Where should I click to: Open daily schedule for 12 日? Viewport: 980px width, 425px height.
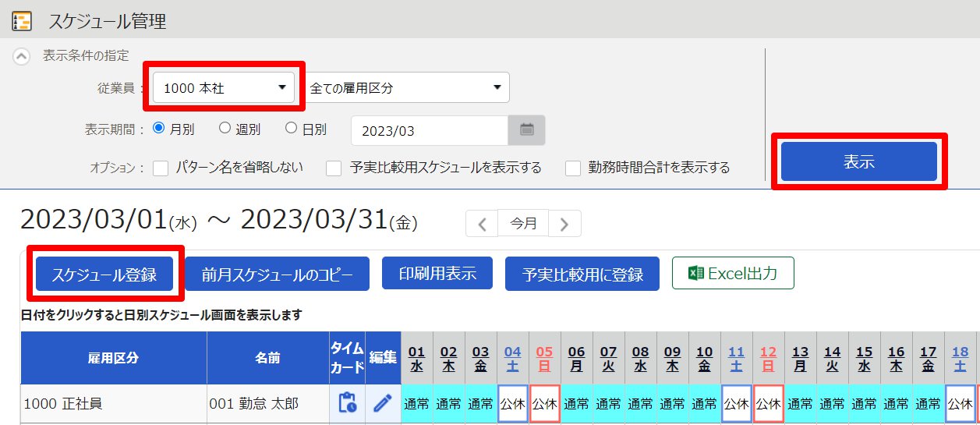(769, 358)
